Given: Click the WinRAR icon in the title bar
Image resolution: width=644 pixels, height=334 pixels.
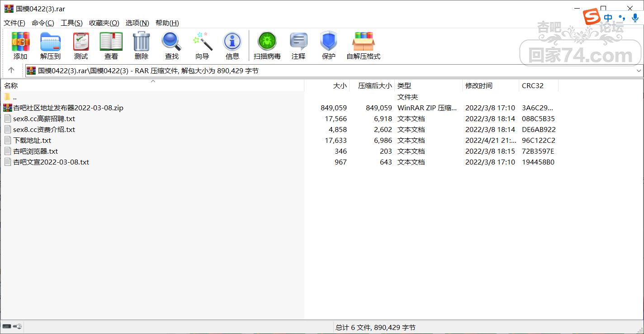Looking at the screenshot, I should (x=9, y=9).
